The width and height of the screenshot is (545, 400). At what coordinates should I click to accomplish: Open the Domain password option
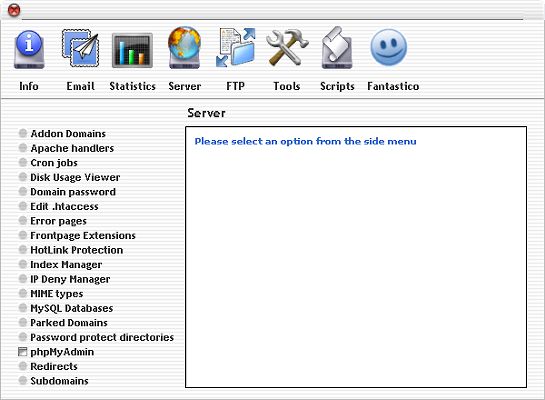click(x=73, y=192)
